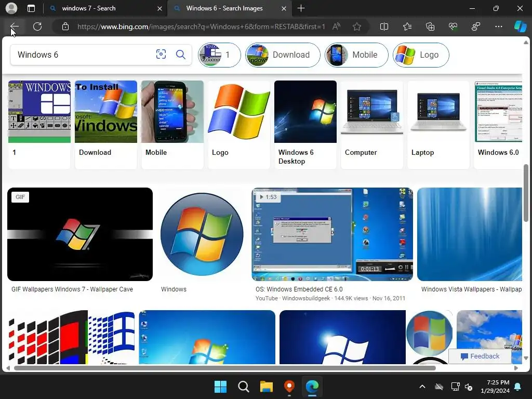Refresh the current page
The width and height of the screenshot is (532, 399).
[37, 26]
